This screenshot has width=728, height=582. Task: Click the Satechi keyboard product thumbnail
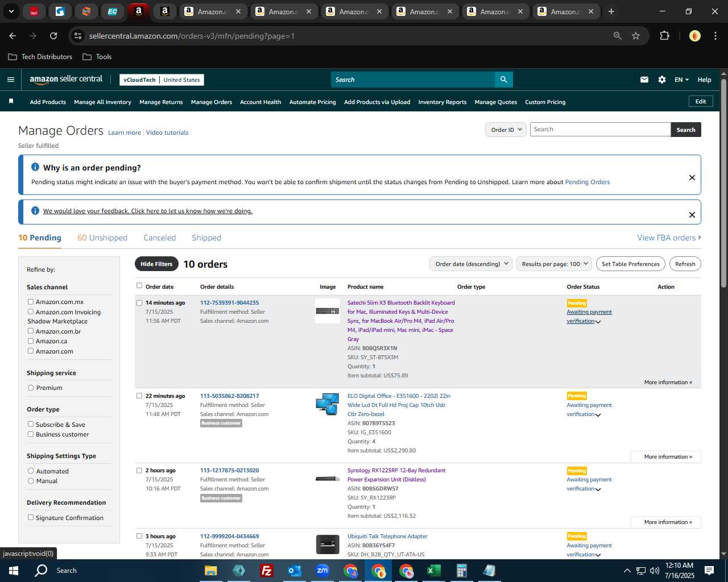(x=328, y=311)
